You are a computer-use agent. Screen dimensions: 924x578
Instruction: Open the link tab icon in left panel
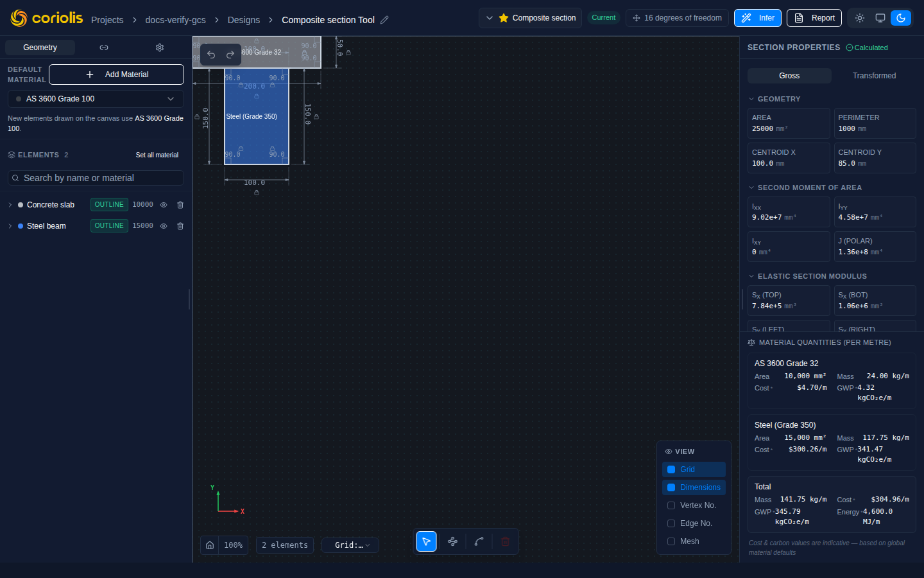point(104,48)
